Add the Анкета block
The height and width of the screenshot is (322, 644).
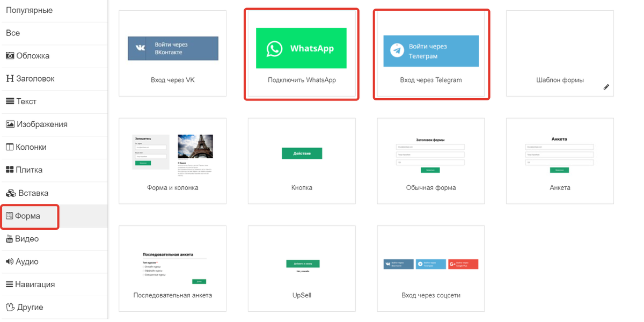click(560, 161)
